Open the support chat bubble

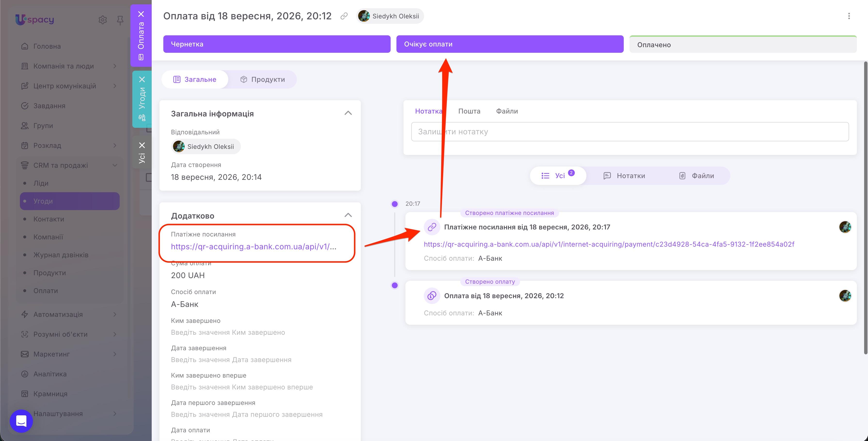21,421
